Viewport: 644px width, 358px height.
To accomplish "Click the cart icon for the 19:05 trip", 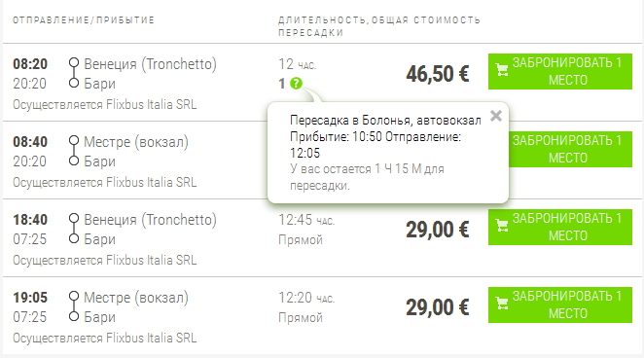I will point(502,304).
